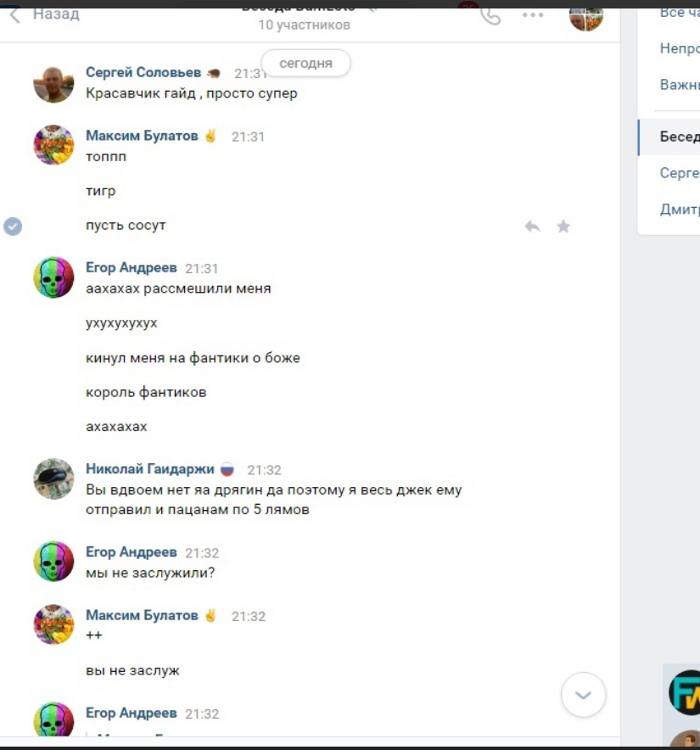Mark selected message as important with star
The image size is (700, 750).
click(x=563, y=227)
